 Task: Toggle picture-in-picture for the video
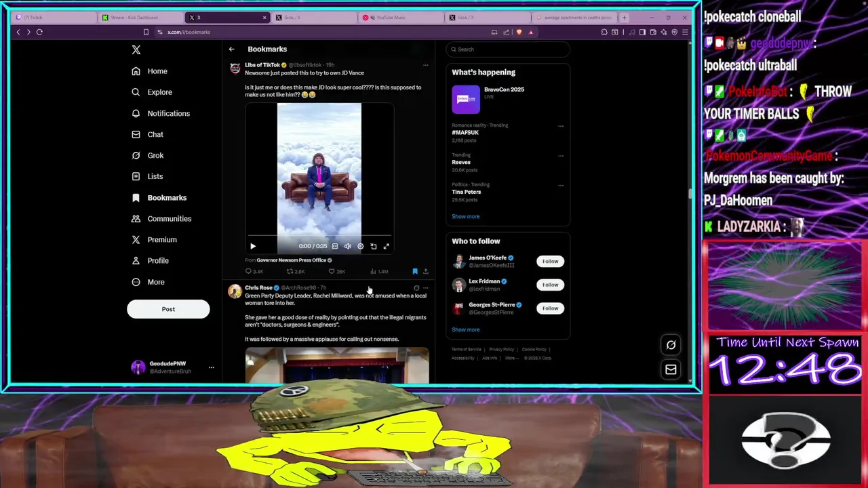(373, 246)
